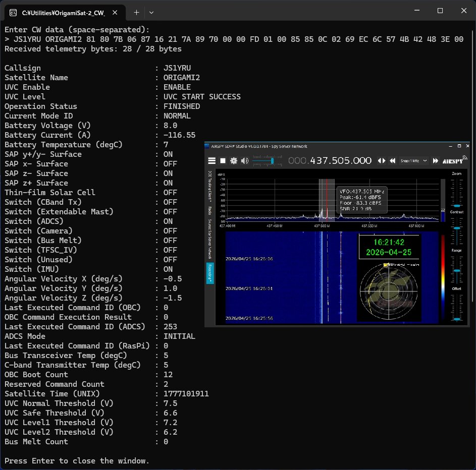
Task: Step frequency up with fast-forward arrows
Action: (435, 161)
